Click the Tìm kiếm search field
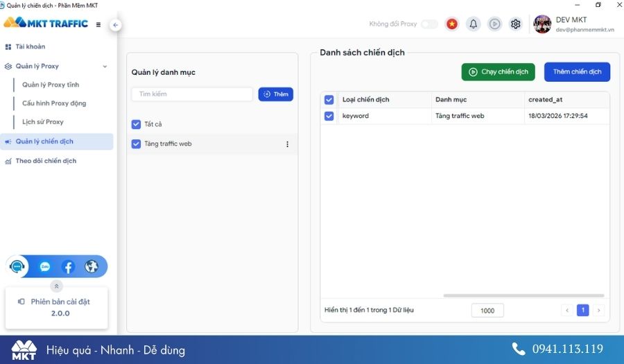Viewport: 624px width, 364px height. 192,94
